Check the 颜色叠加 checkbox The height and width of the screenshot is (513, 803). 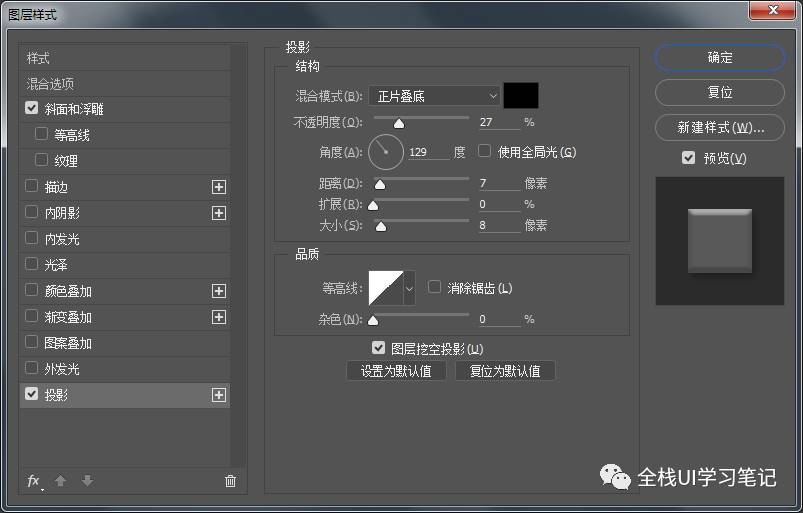[x=32, y=290]
